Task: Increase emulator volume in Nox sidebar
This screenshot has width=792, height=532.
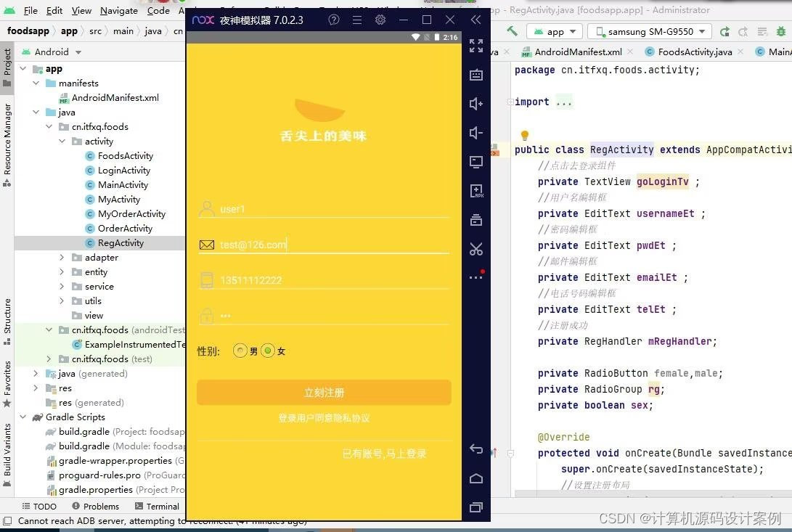Action: tap(475, 104)
